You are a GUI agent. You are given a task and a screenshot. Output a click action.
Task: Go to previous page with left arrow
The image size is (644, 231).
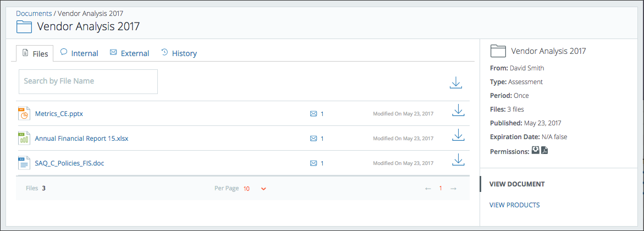[x=428, y=188]
